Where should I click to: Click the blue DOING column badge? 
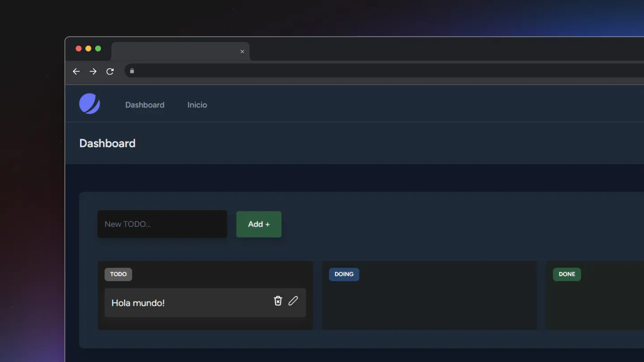(x=344, y=274)
